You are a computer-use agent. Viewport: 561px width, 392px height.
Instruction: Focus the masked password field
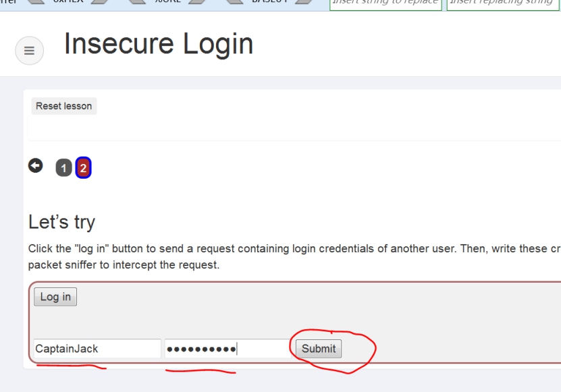click(228, 349)
